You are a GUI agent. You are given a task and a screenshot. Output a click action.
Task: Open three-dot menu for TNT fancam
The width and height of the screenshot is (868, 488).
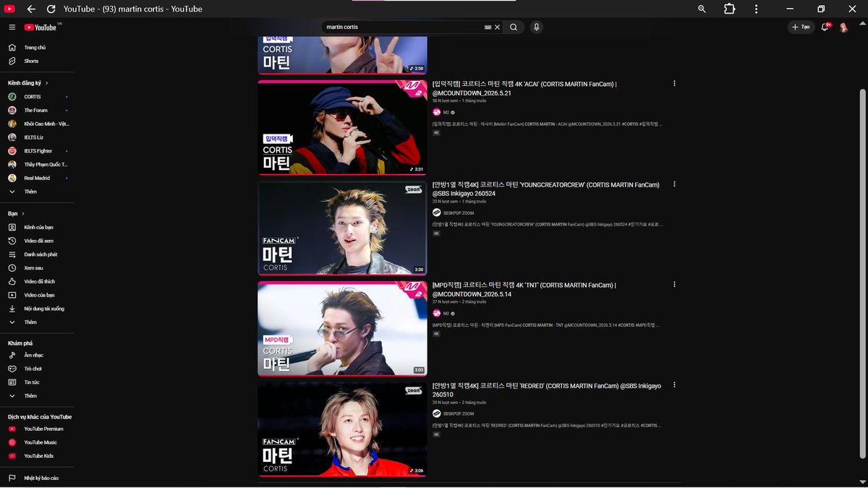pos(674,285)
